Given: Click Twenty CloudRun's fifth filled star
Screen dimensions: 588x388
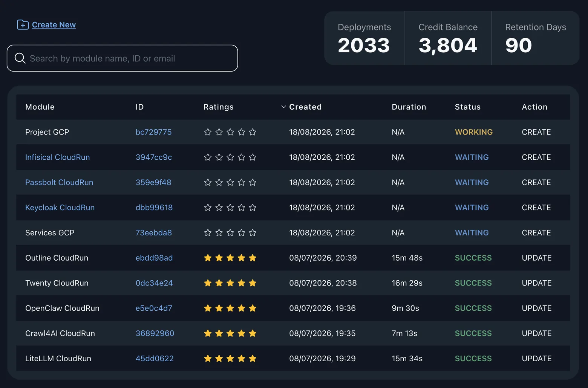Looking at the screenshot, I should [x=253, y=283].
